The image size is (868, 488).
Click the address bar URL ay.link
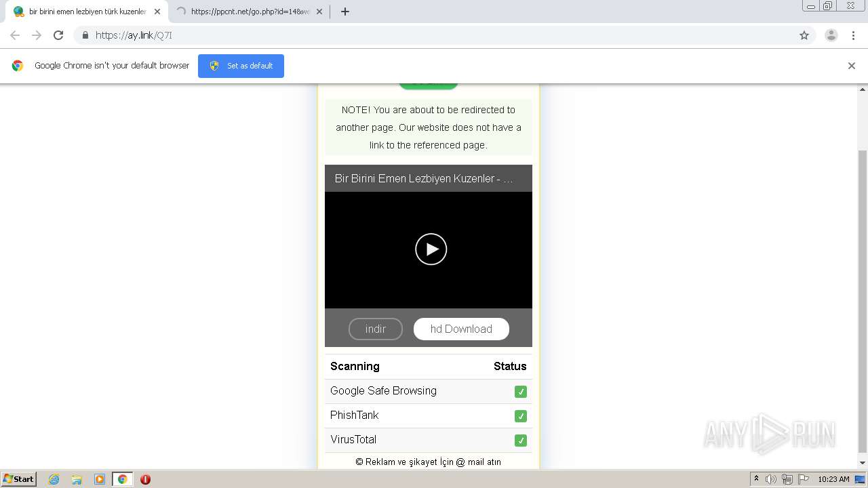tap(134, 35)
